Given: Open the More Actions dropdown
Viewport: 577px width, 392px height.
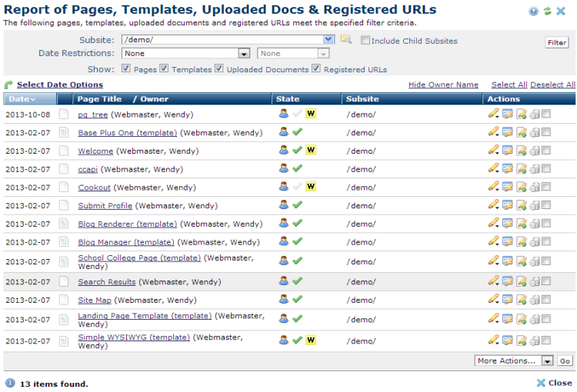Looking at the screenshot, I should (x=547, y=360).
